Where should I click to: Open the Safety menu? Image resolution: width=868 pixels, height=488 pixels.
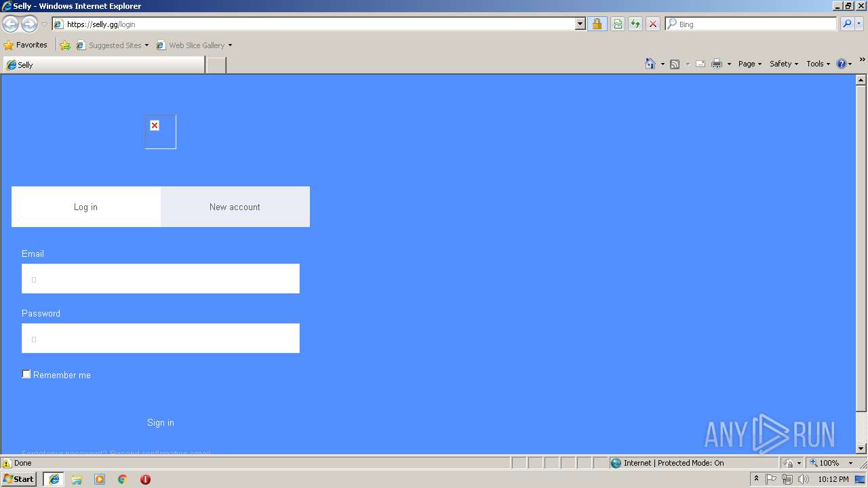[x=784, y=64]
